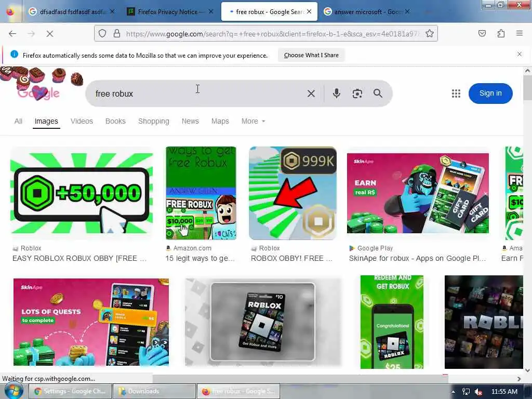
Task: Select the Books search filter
Action: tap(115, 121)
